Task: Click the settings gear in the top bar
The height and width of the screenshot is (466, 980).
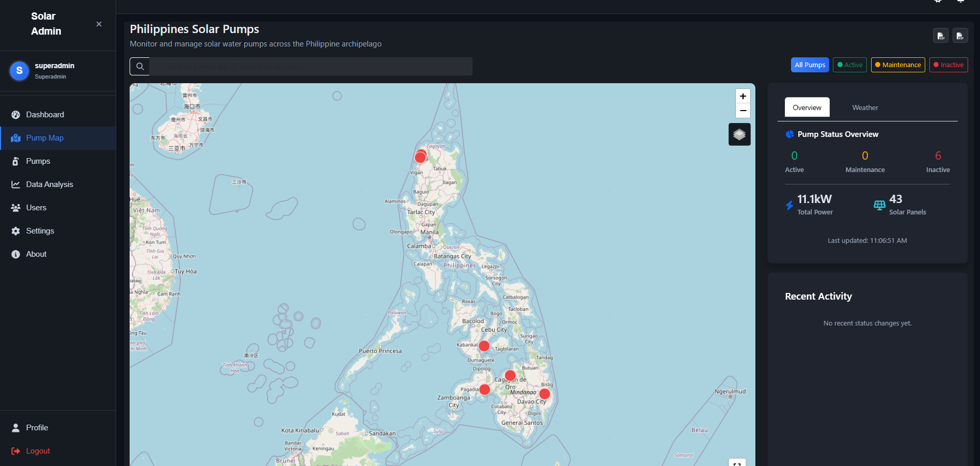Action: click(x=937, y=2)
